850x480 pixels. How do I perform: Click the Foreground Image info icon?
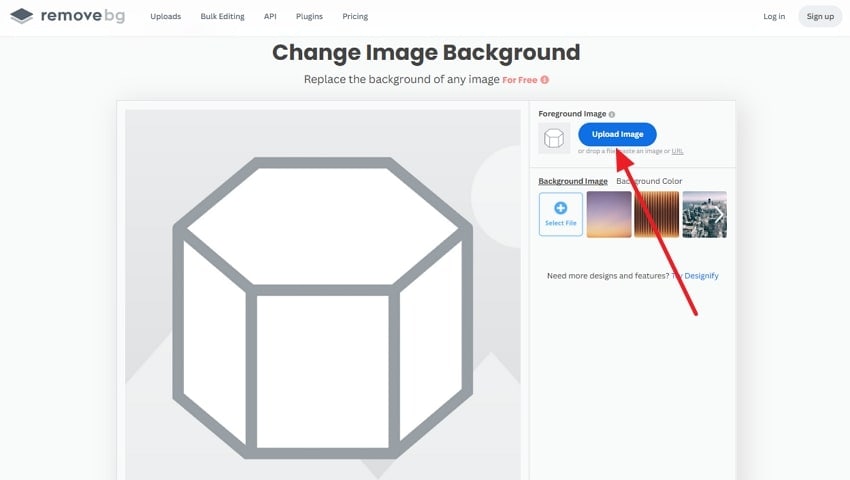click(611, 114)
